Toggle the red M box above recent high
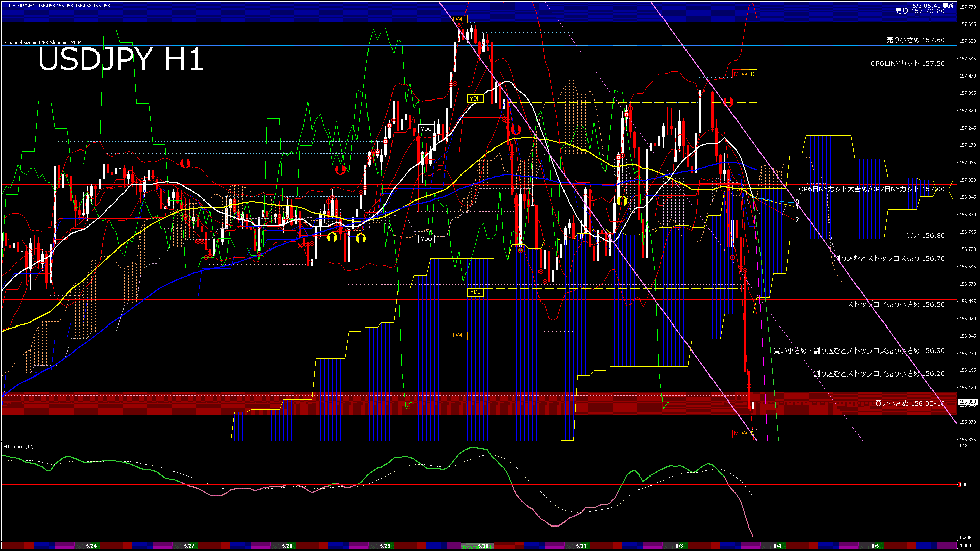 point(736,74)
